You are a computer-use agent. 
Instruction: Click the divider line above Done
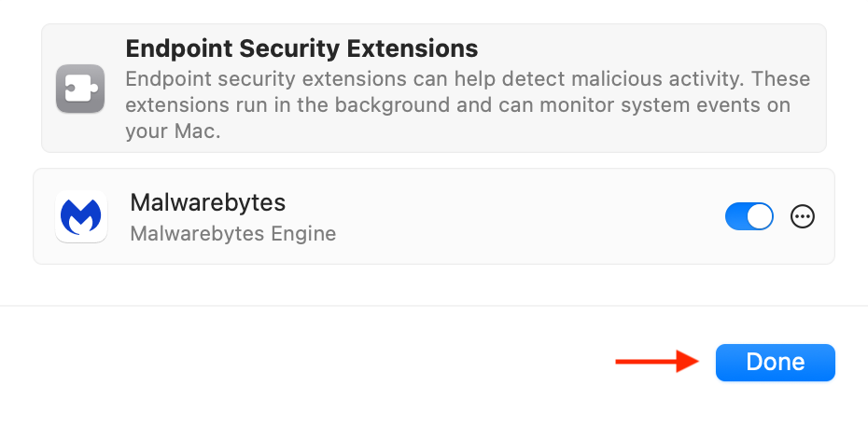coord(434,306)
